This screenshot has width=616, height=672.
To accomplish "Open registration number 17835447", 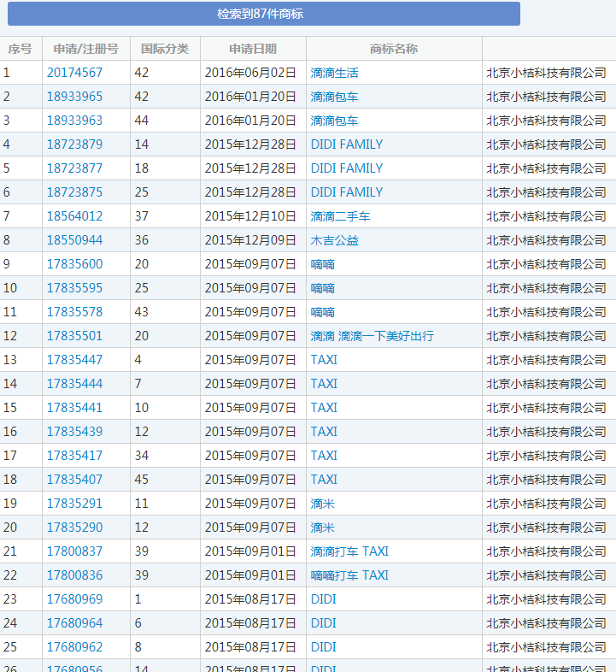I will click(74, 360).
